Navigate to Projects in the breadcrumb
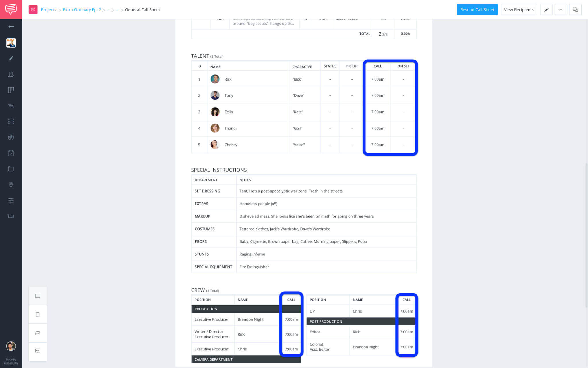Viewport: 588px width, 368px height. tap(49, 9)
